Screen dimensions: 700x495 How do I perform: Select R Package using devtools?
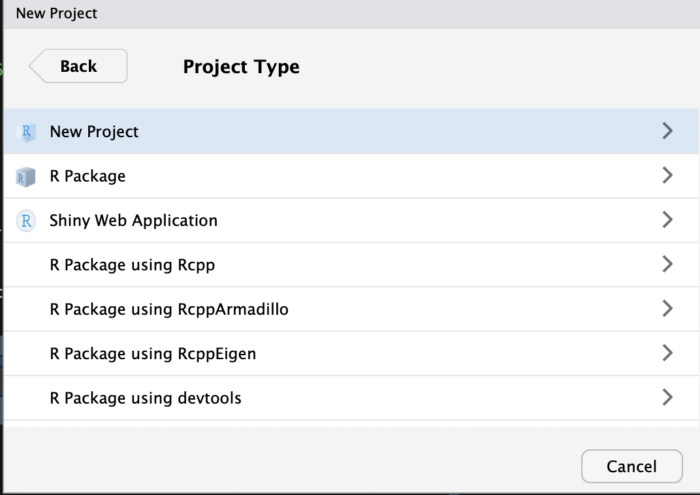(351, 398)
